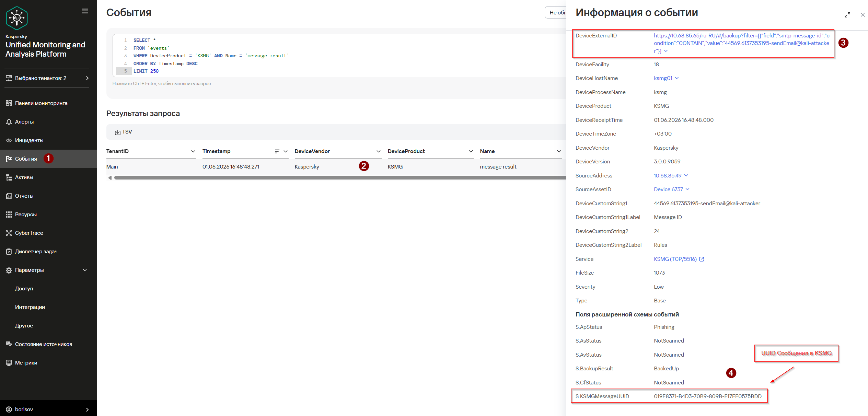Click the CyberTrace icon
Screen dimensions: 868x416
[9, 233]
